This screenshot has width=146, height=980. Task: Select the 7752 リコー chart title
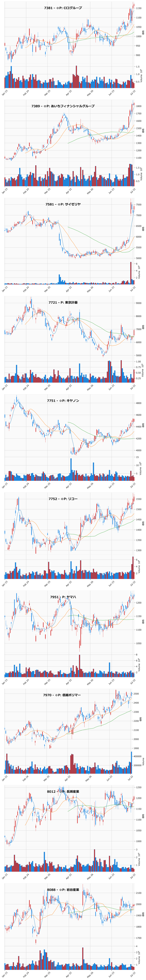click(x=63, y=499)
